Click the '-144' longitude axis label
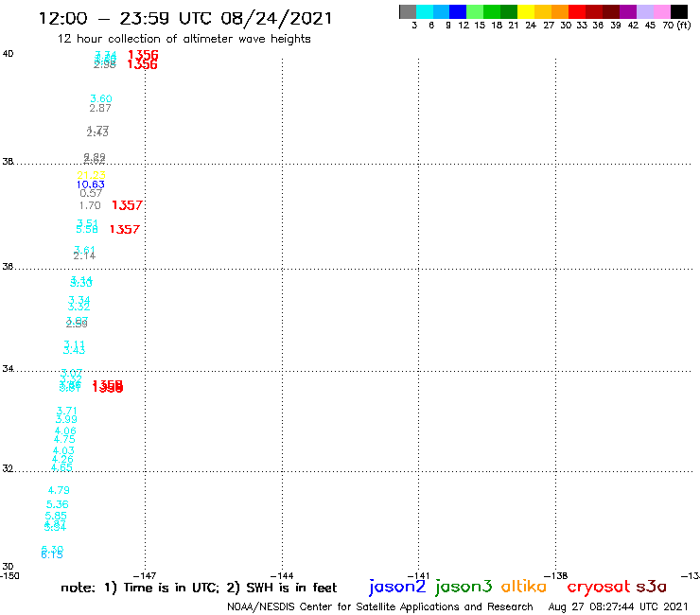The height and width of the screenshot is (615, 700). tap(282, 576)
